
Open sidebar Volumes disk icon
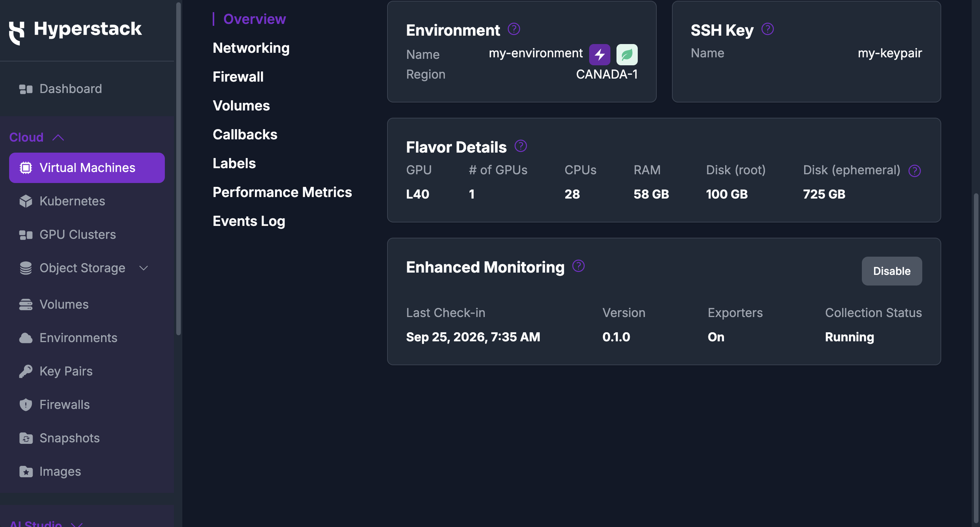pos(26,305)
